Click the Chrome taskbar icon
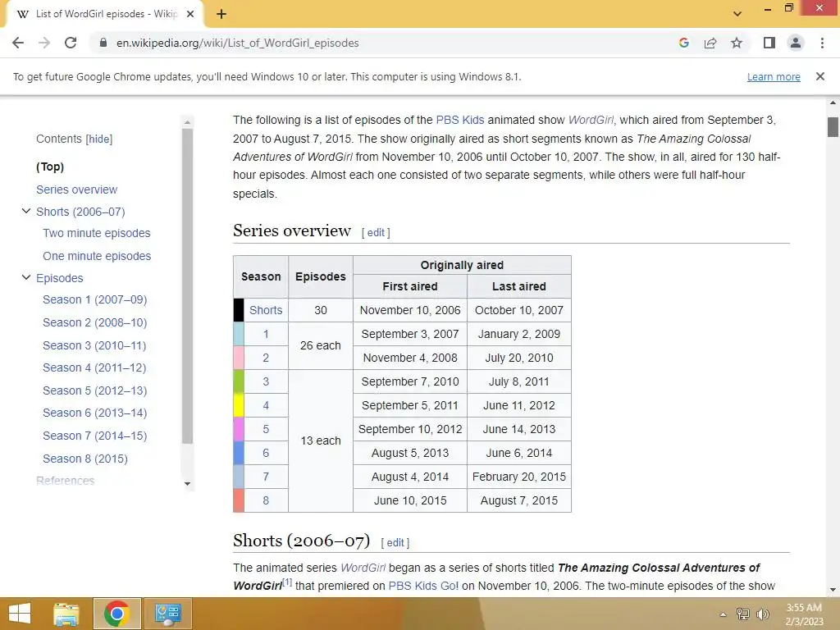 coord(116,614)
